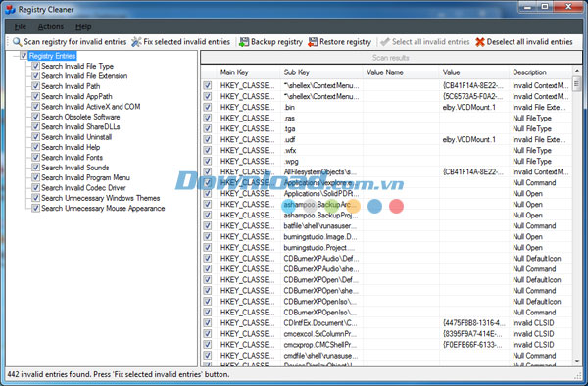Uncheck the .bin entry row checkbox
The width and height of the screenshot is (588, 386).
pos(208,107)
